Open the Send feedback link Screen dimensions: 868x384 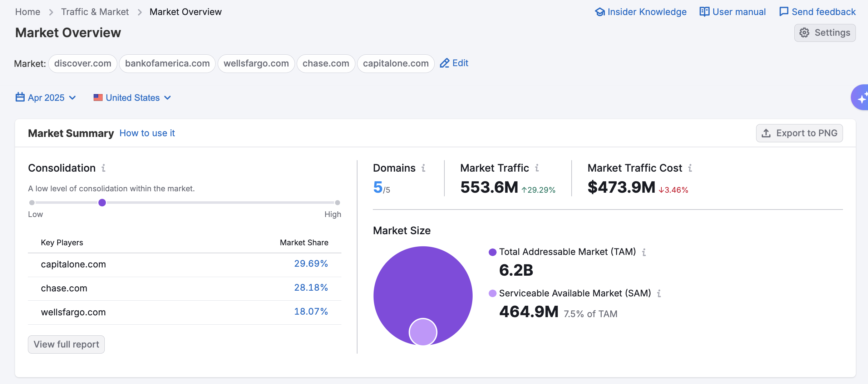pos(824,12)
